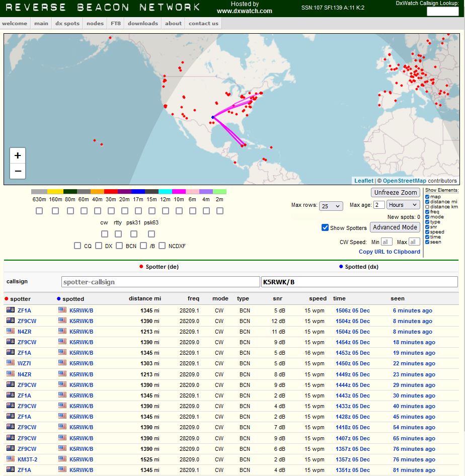The image size is (465, 476).
Task: Sort by the snr column header
Action: tap(277, 298)
